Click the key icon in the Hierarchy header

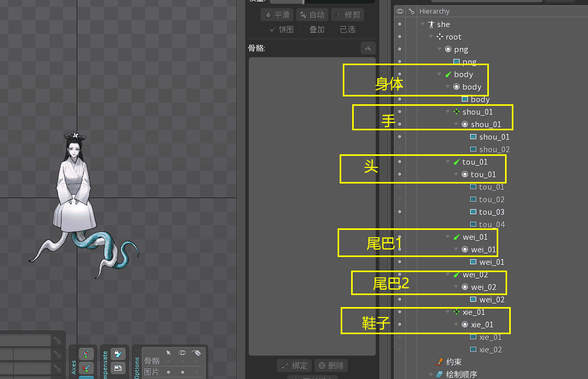pyautogui.click(x=412, y=11)
